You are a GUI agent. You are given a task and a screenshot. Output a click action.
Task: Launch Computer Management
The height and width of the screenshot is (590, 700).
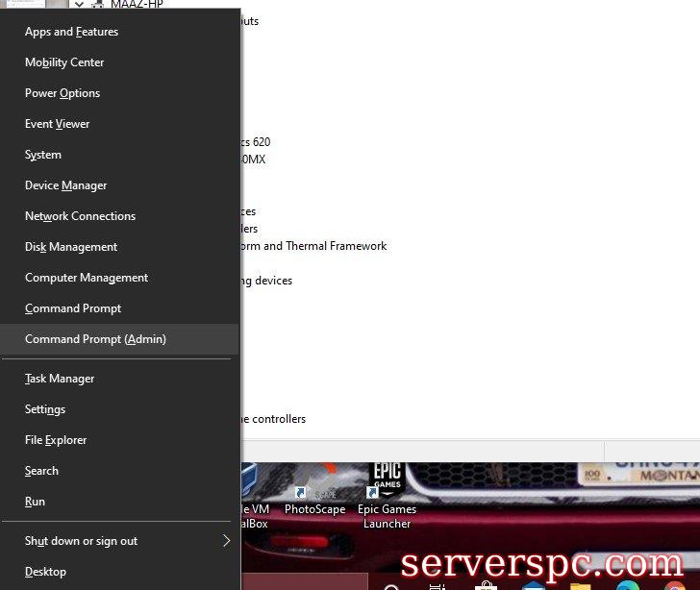click(87, 278)
